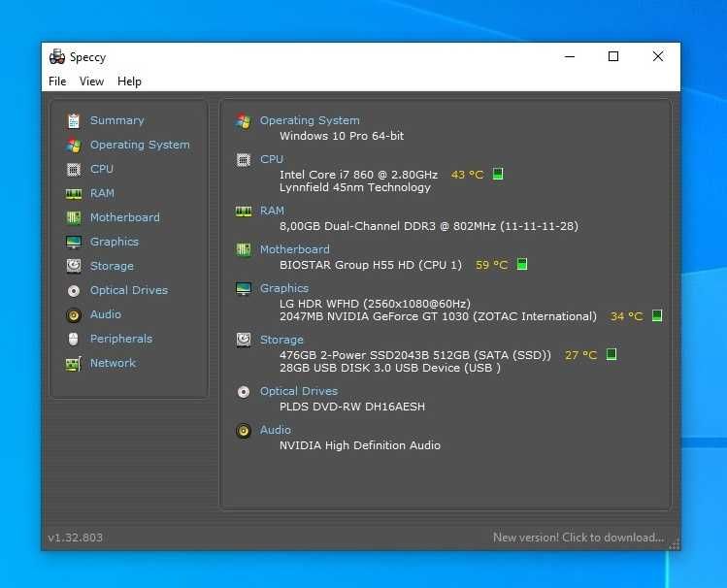Click the Audio speaker icon in sidebar
Screen dimensions: 727x588
coord(73,315)
